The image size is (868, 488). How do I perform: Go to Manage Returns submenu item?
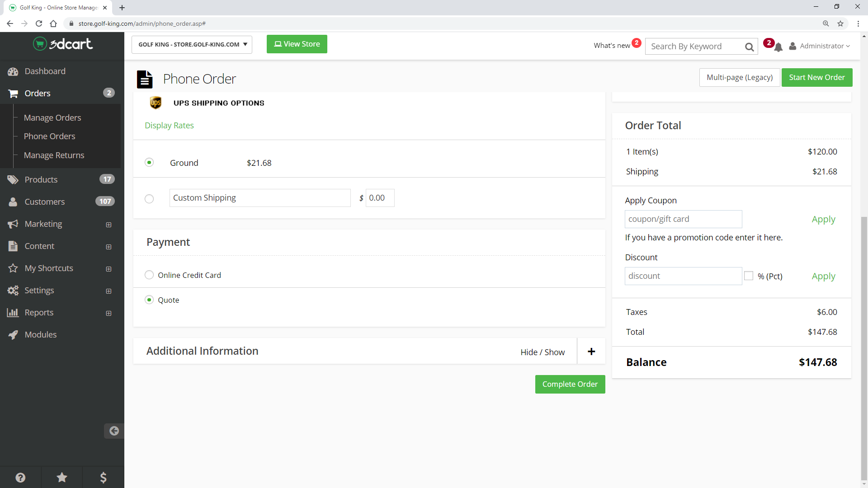[x=54, y=155]
